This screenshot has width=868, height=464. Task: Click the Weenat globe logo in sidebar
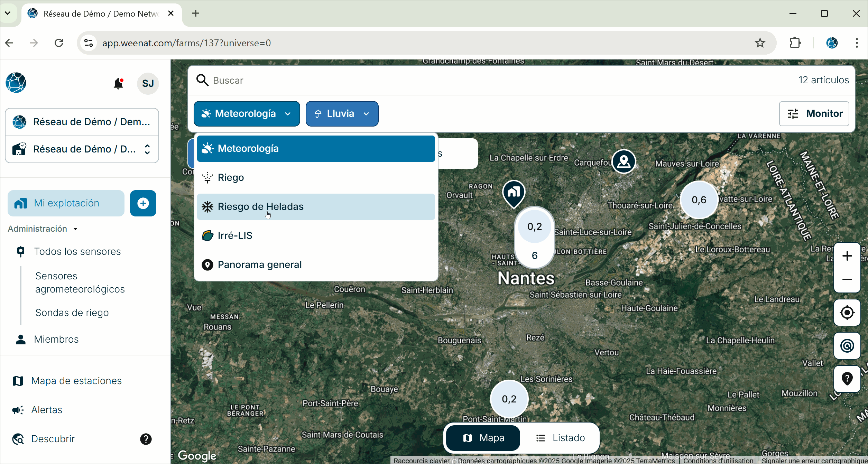point(16,83)
